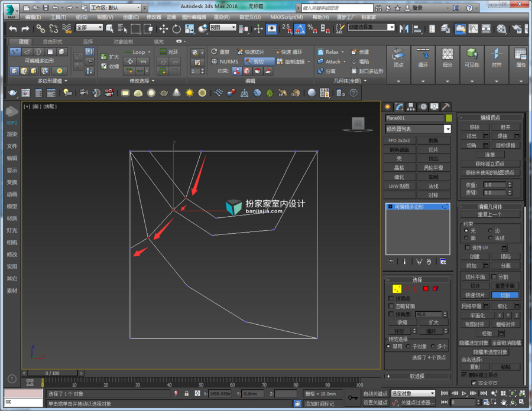Click the Redo arrow in main toolbar

pyautogui.click(x=25, y=29)
